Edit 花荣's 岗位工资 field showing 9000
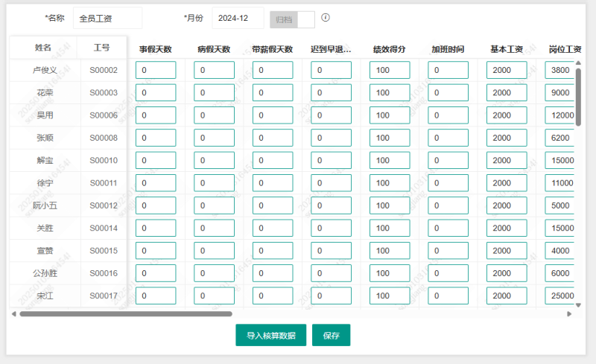596x364 pixels. coord(559,93)
